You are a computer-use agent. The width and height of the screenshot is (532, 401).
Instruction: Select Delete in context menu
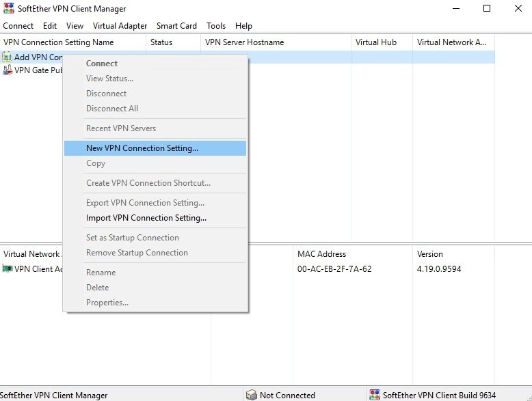pyautogui.click(x=155, y=288)
